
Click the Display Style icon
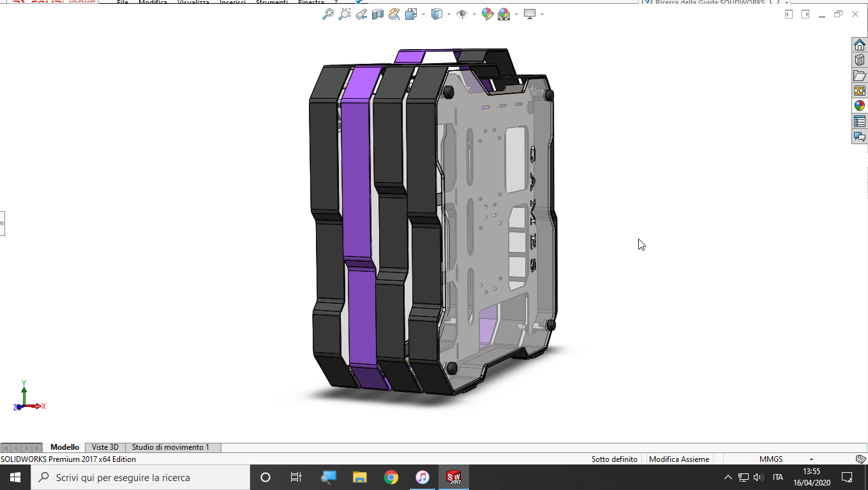tap(437, 14)
